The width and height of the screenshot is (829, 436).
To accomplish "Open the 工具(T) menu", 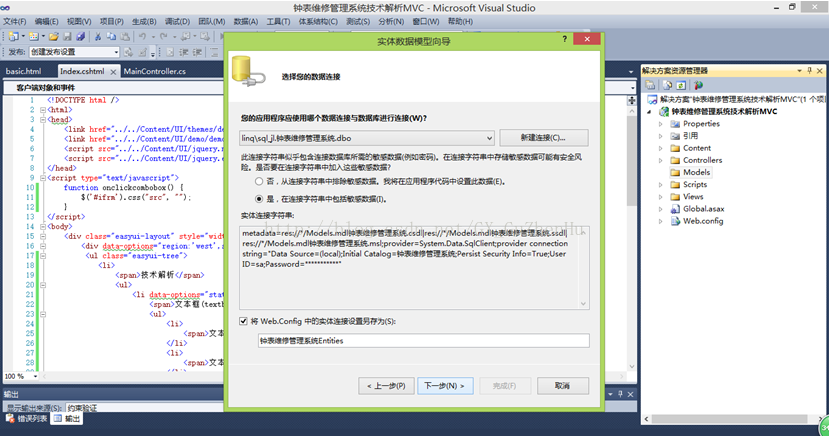I will pos(278,22).
